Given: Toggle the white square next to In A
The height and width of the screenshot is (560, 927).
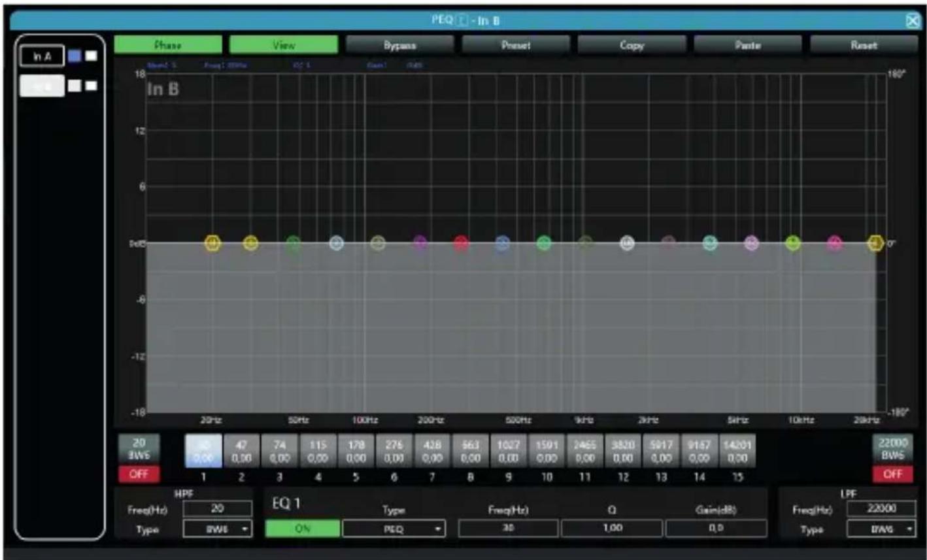Looking at the screenshot, I should pyautogui.click(x=91, y=56).
